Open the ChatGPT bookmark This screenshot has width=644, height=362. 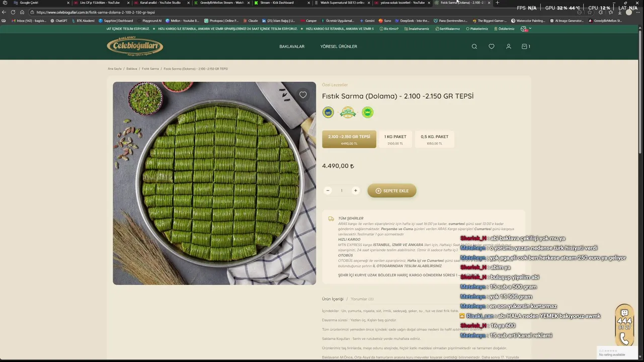click(x=59, y=21)
